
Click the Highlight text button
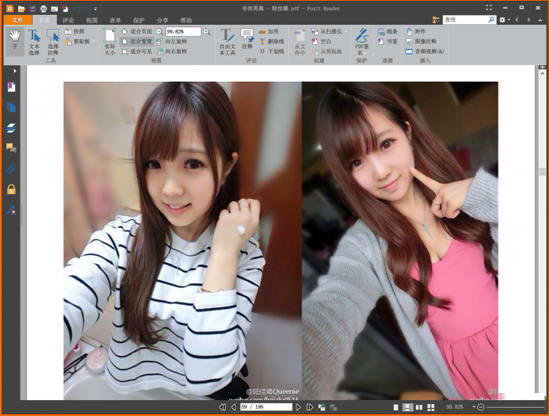pos(269,32)
